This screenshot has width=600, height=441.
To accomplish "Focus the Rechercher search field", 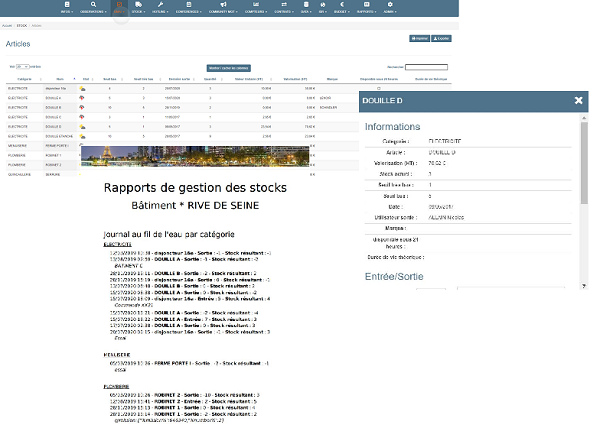I will coord(426,67).
